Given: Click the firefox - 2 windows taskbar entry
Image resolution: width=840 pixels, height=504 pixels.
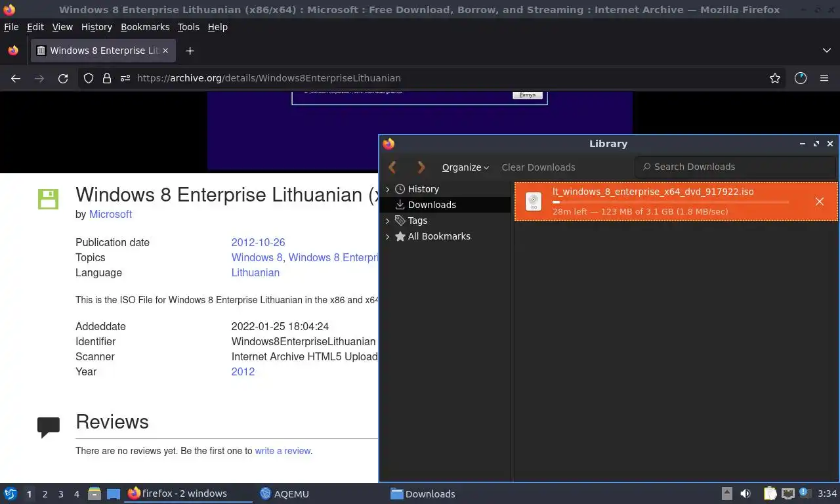Looking at the screenshot, I should click(188, 493).
